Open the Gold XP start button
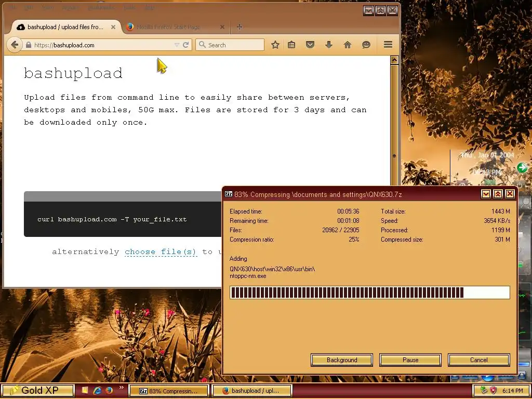 coord(37,391)
